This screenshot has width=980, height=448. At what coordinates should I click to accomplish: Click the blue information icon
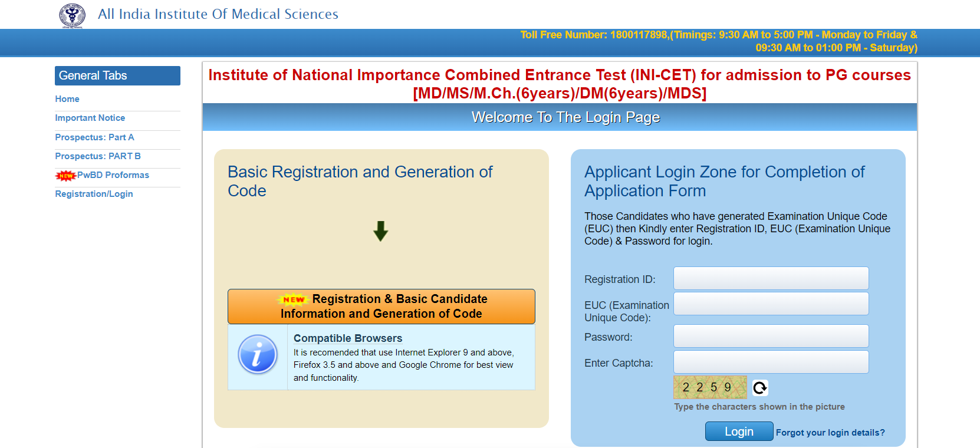click(258, 355)
